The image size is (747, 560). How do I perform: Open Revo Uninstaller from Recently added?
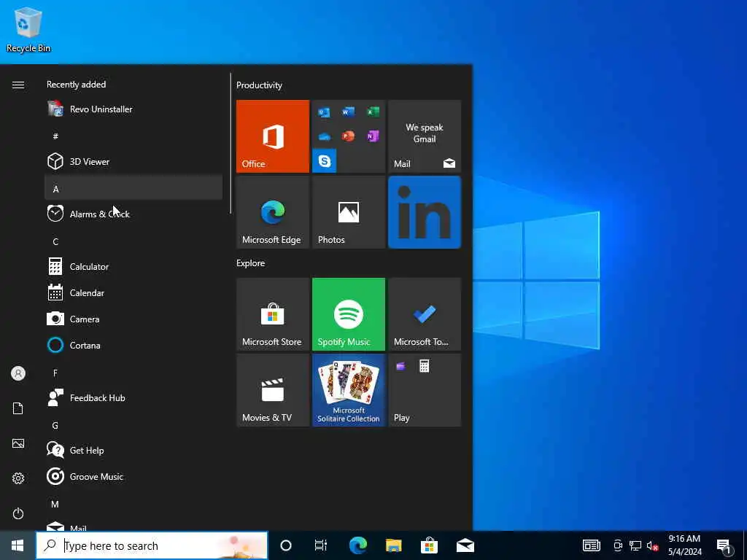[133, 109]
